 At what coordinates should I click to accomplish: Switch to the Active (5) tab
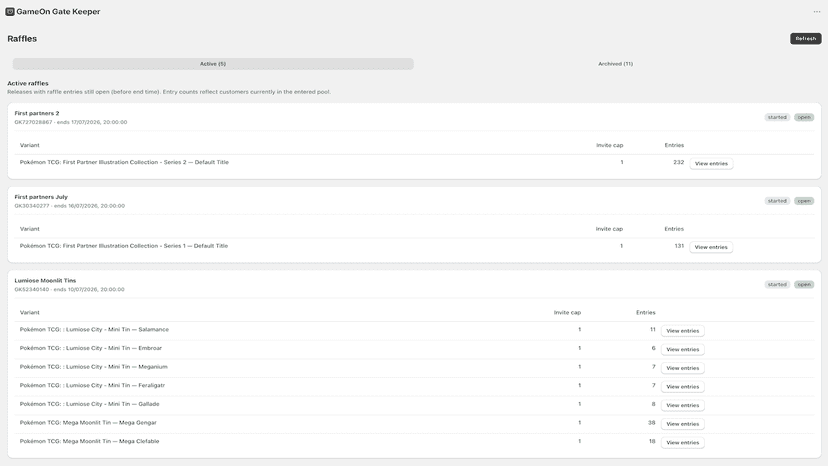coord(213,64)
